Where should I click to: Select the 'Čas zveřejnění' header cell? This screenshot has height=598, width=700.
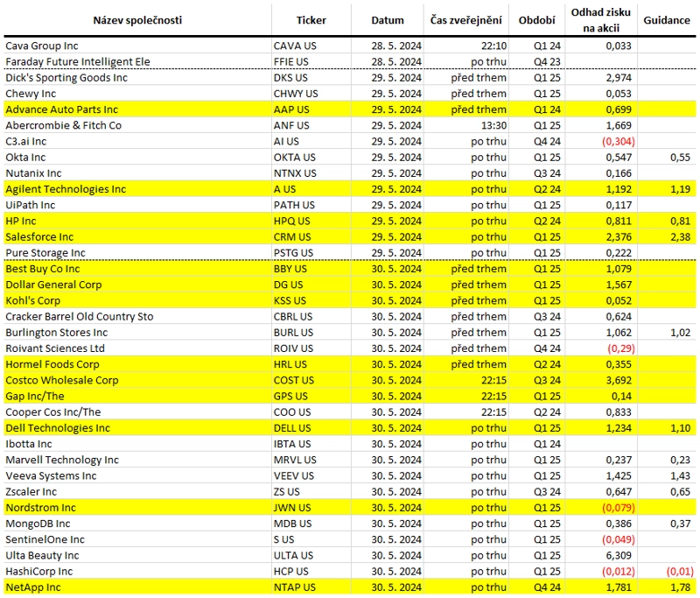(x=465, y=20)
